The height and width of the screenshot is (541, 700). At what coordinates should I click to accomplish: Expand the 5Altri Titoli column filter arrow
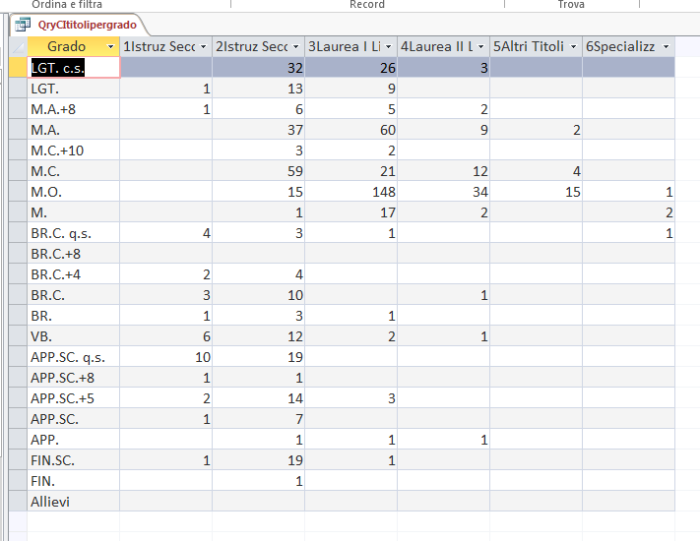coord(573,47)
